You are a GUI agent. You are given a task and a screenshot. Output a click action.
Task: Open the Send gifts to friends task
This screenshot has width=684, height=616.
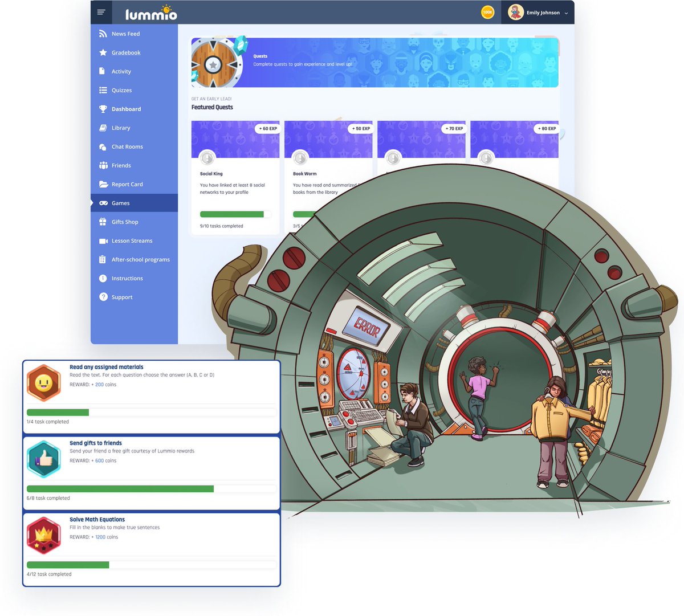96,443
